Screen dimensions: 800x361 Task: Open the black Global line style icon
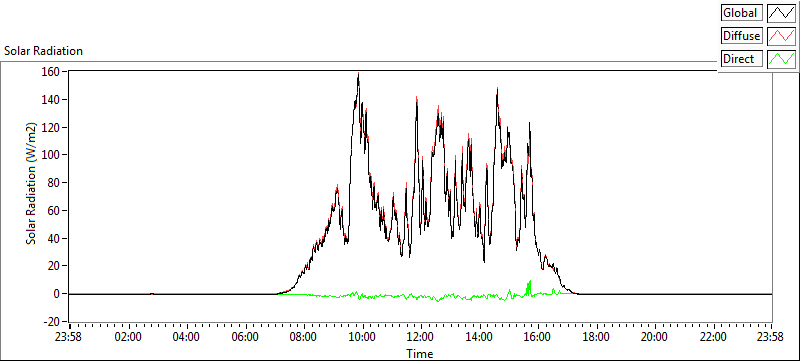(x=781, y=13)
